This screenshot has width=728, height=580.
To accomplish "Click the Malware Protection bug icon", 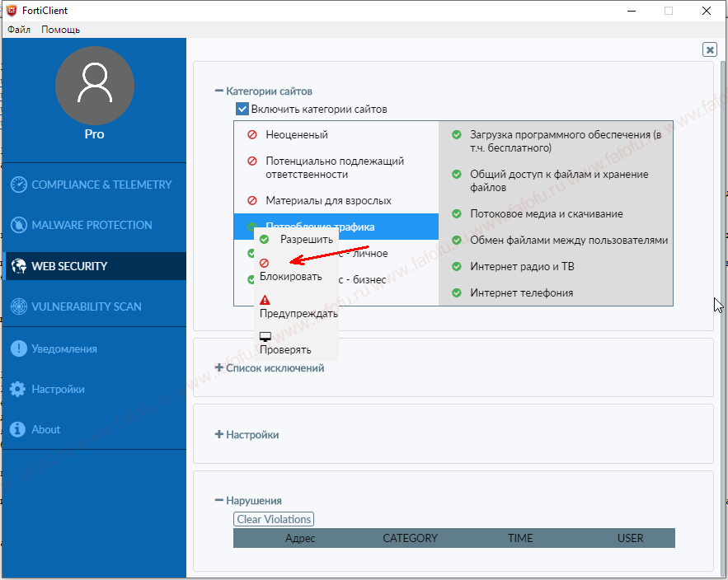I will coord(19,225).
